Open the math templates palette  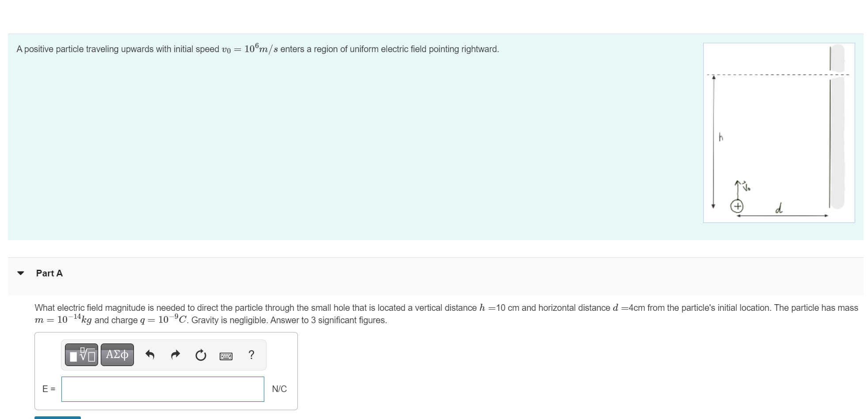82,355
